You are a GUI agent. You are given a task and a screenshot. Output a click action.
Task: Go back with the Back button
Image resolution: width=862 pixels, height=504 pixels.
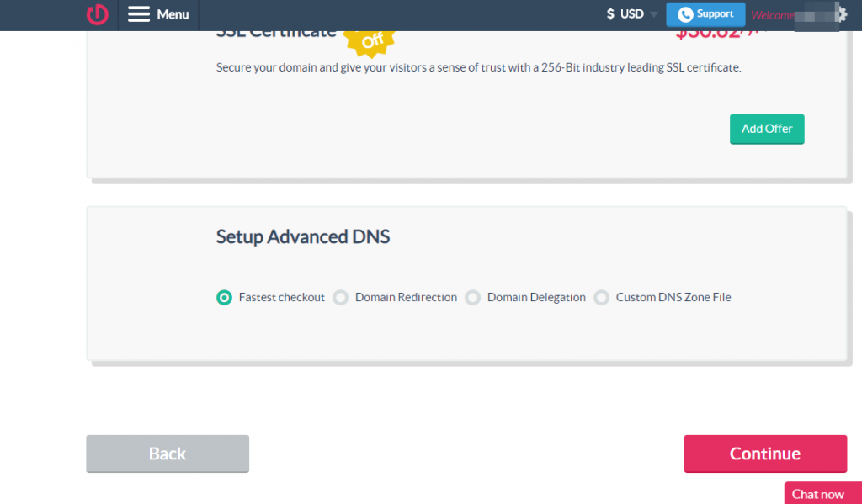(167, 454)
